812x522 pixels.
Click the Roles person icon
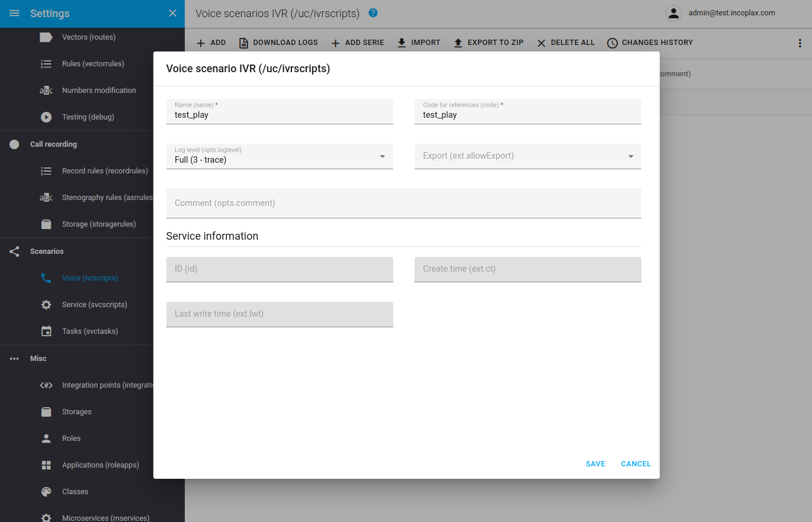pyautogui.click(x=46, y=439)
